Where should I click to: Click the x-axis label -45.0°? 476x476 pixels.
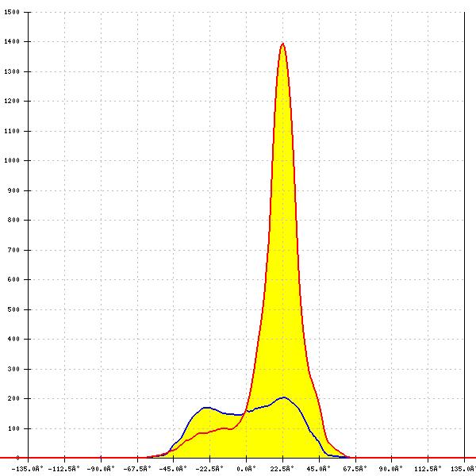point(173,469)
